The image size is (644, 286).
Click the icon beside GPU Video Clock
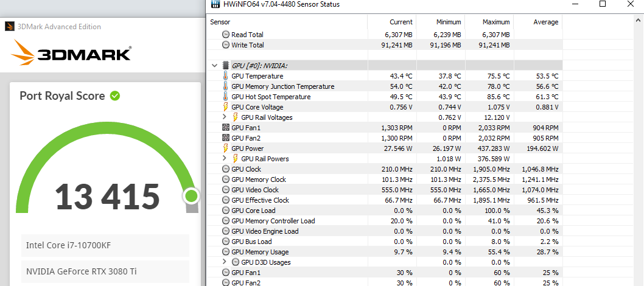225,190
